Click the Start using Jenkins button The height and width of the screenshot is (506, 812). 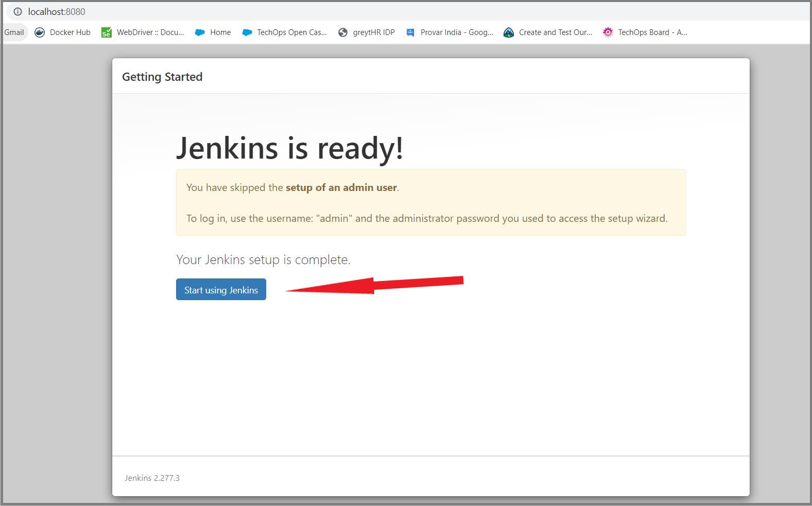pyautogui.click(x=221, y=289)
